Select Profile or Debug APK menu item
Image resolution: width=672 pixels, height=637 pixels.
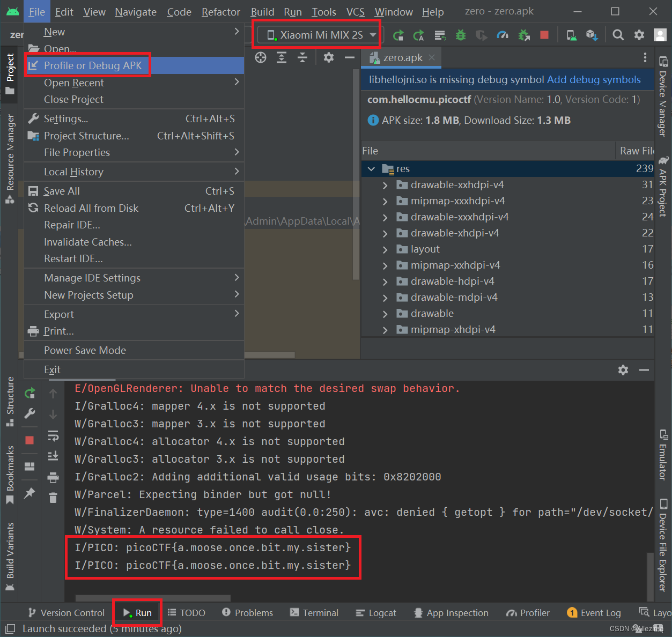click(x=134, y=65)
